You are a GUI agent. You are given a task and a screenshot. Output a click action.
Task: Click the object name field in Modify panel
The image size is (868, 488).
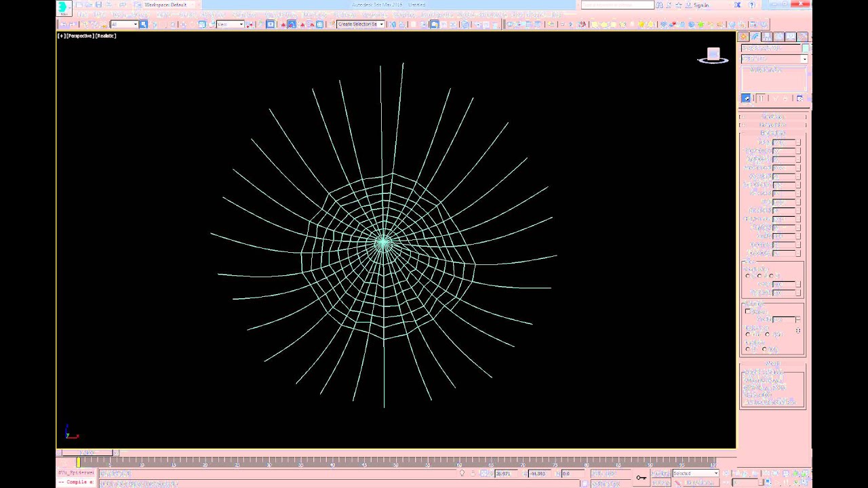[771, 48]
